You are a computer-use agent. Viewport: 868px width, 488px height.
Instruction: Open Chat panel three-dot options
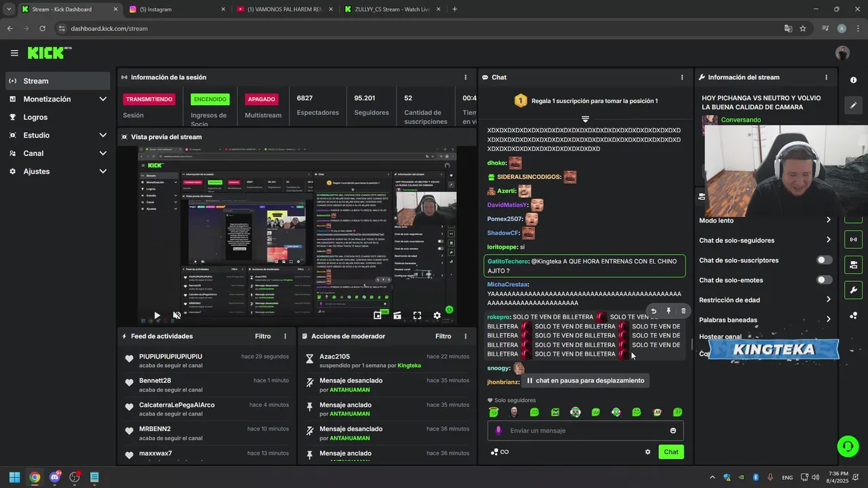tap(682, 77)
